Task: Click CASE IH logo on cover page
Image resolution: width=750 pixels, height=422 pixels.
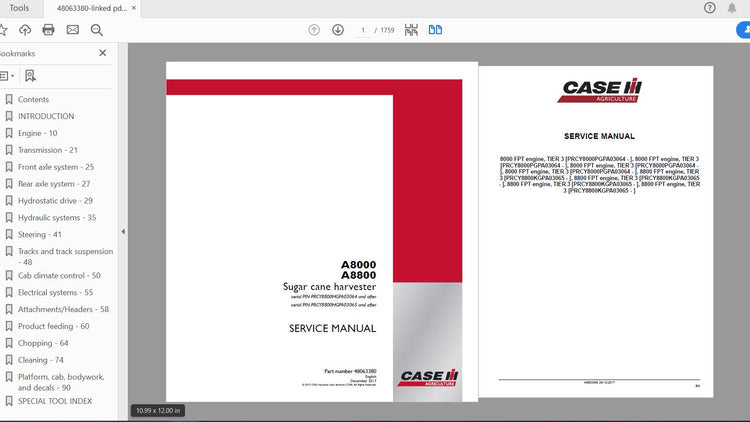Action: tap(428, 378)
